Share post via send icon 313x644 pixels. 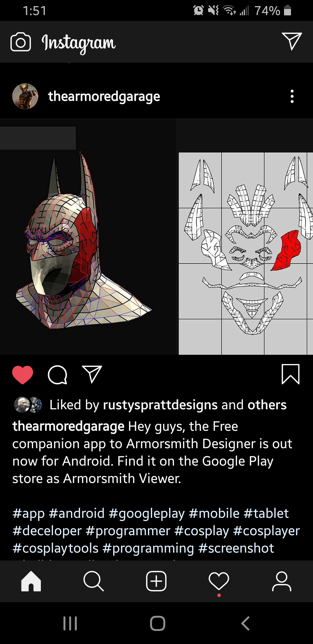pos(92,374)
